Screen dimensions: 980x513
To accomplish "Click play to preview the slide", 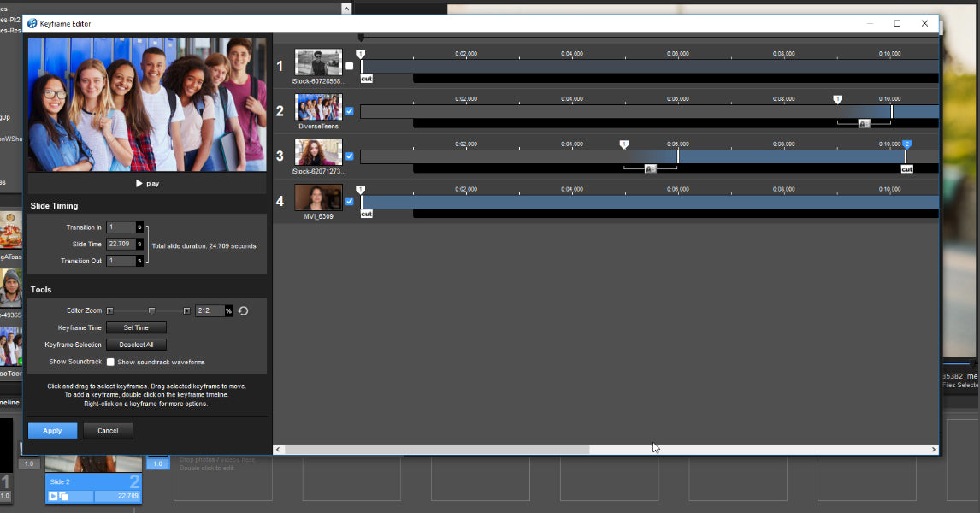I will click(x=147, y=183).
